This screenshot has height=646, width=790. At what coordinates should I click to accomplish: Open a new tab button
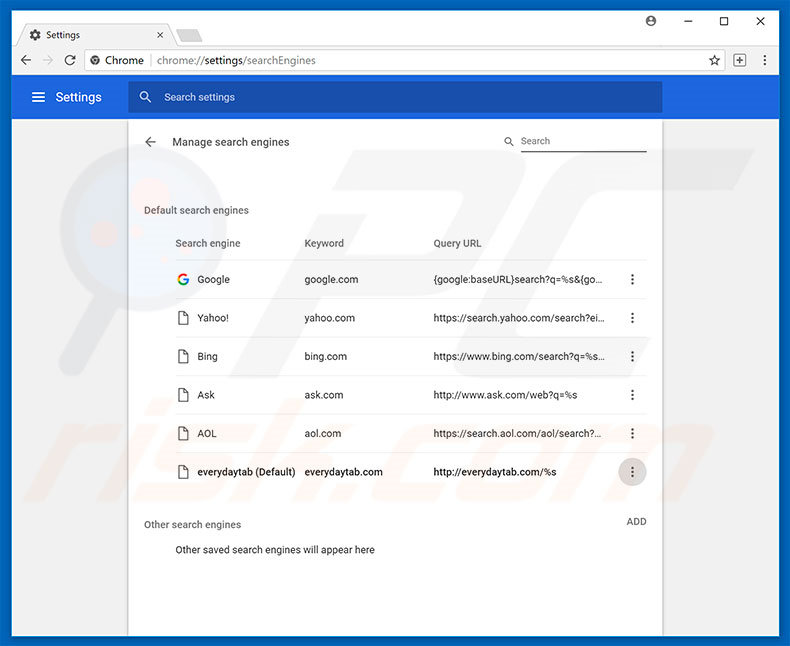[x=189, y=35]
